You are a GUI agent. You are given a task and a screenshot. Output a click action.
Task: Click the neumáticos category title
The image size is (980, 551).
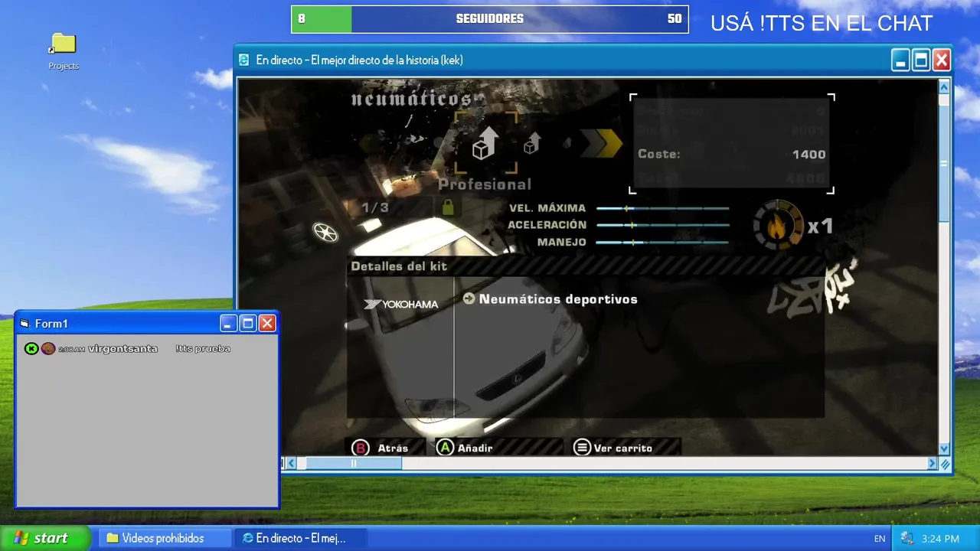pyautogui.click(x=411, y=99)
